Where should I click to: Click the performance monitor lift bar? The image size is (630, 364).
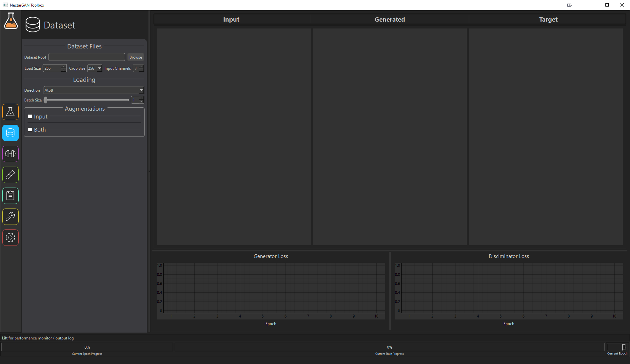38,338
